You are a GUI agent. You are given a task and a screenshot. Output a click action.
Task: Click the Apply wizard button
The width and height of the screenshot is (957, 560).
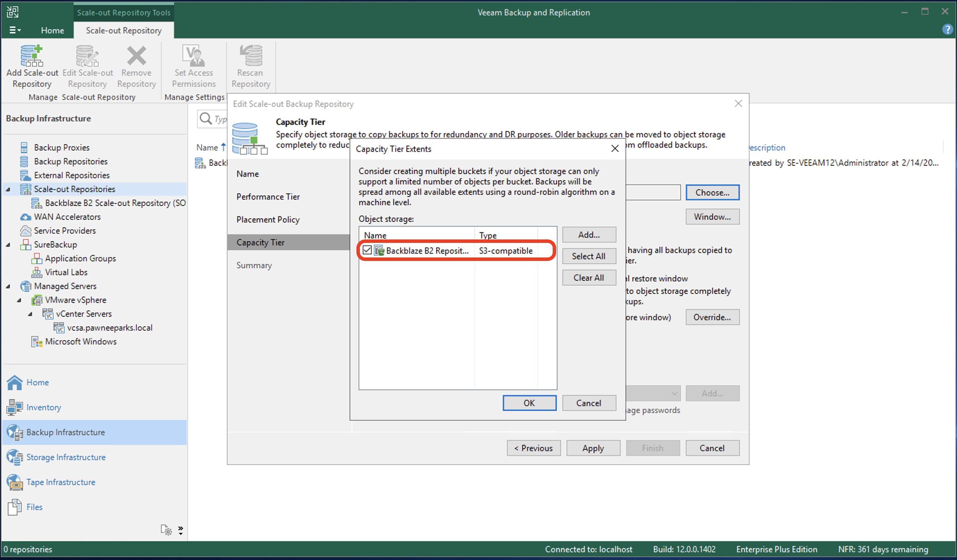[593, 448]
